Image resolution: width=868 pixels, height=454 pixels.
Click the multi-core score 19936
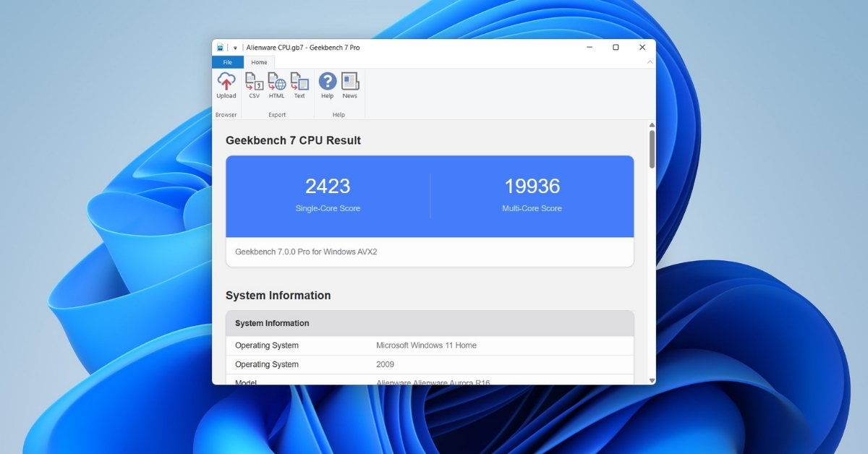coord(532,186)
